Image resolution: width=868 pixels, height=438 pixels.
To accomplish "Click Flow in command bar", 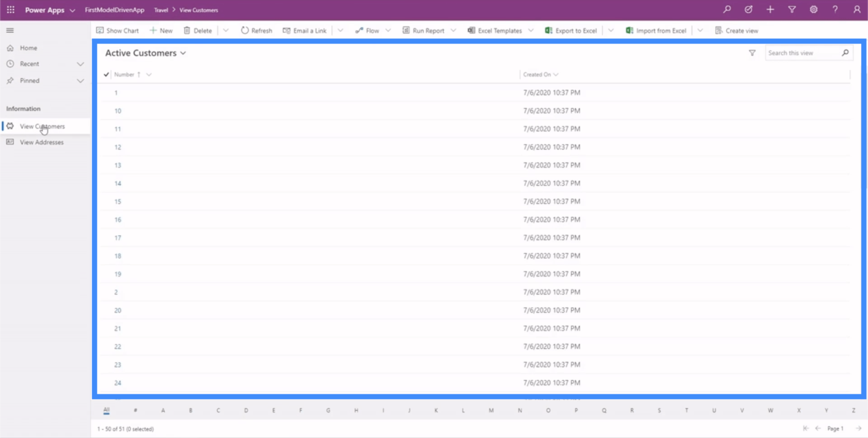I will (x=367, y=31).
